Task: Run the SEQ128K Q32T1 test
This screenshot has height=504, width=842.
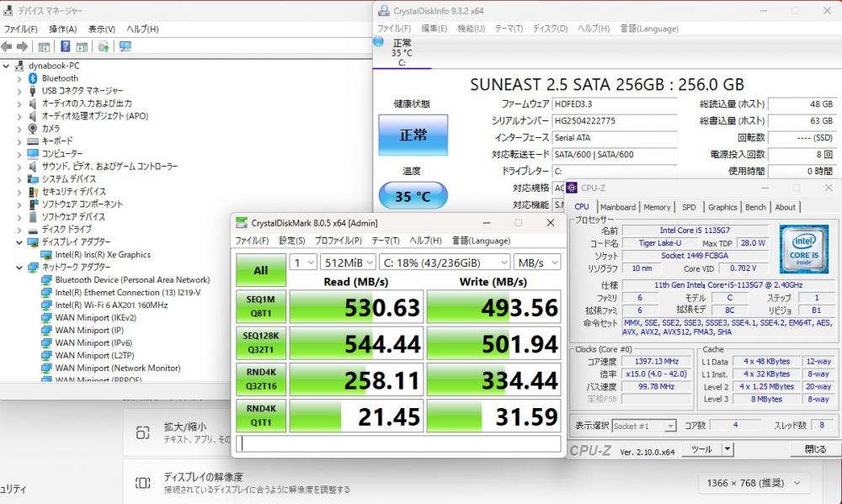Action: tap(261, 343)
